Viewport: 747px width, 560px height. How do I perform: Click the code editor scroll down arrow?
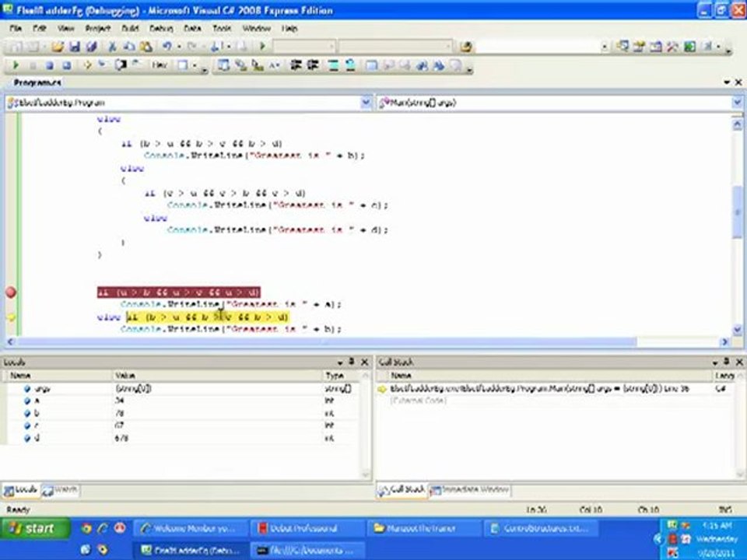coord(737,330)
